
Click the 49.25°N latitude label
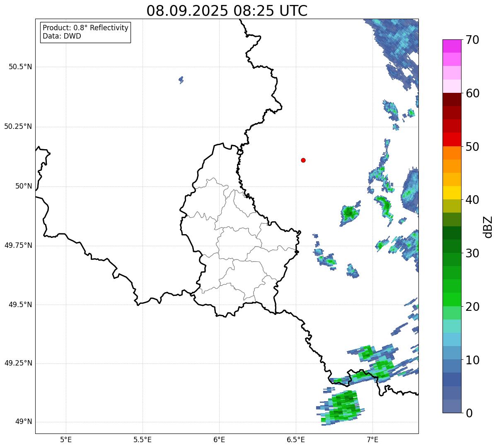(18, 363)
